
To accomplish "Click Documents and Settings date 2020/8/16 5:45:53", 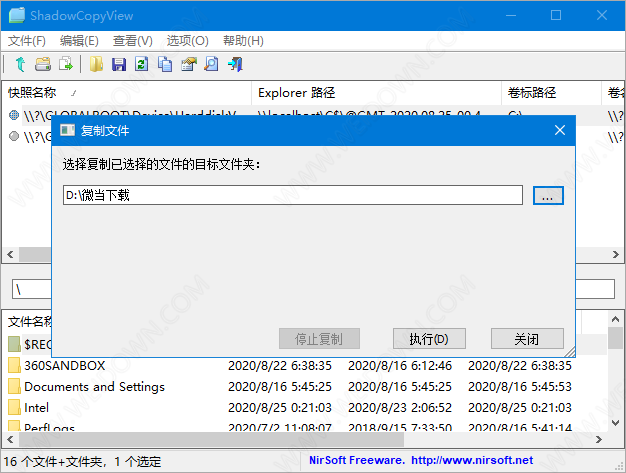I will pos(520,386).
